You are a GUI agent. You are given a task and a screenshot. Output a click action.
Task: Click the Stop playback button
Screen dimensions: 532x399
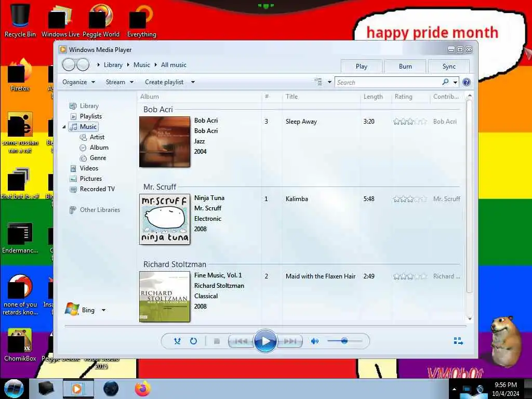[x=217, y=341]
